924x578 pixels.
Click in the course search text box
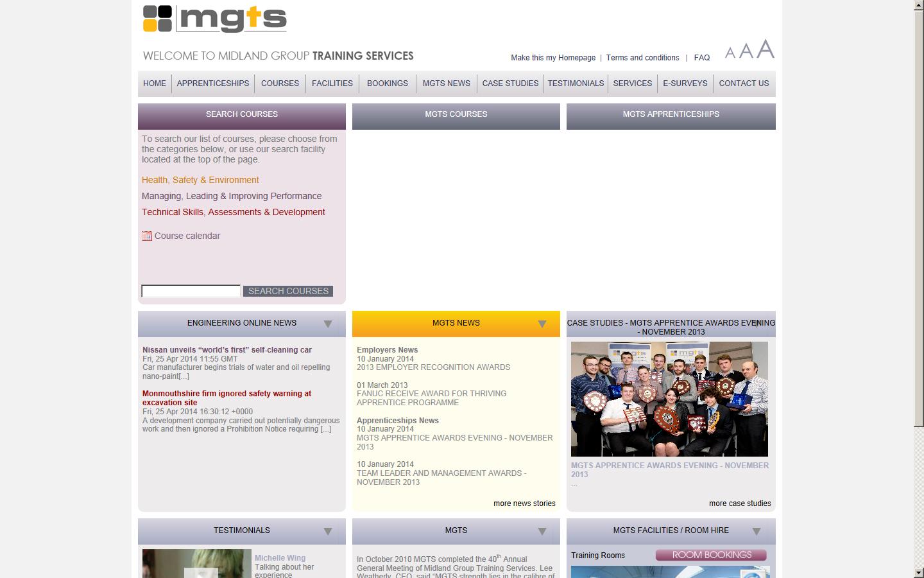point(191,291)
